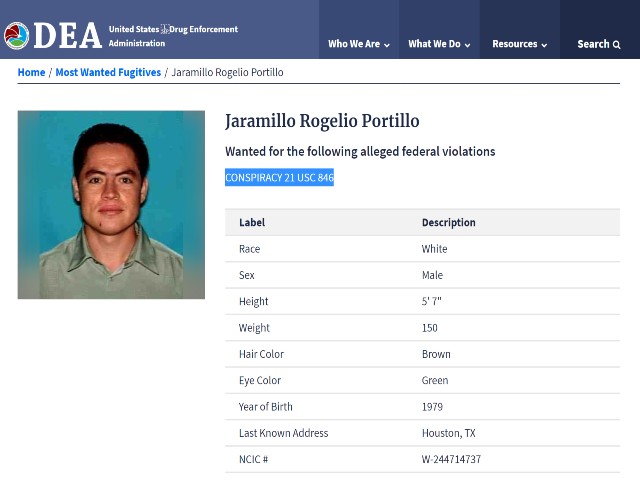Click the Green eye color value

click(x=435, y=380)
